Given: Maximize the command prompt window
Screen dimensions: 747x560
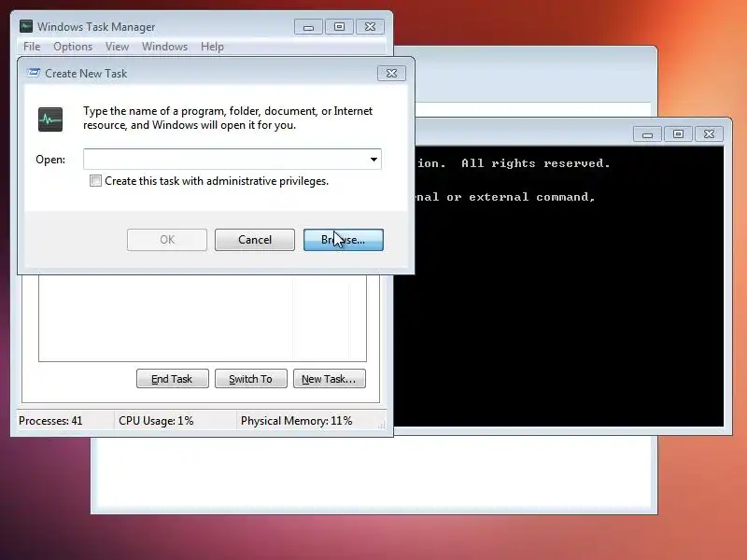Looking at the screenshot, I should coord(678,134).
